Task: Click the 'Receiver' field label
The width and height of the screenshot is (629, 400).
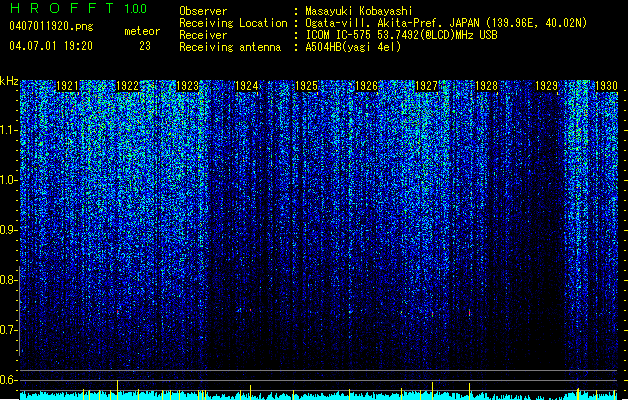Action: [x=203, y=35]
